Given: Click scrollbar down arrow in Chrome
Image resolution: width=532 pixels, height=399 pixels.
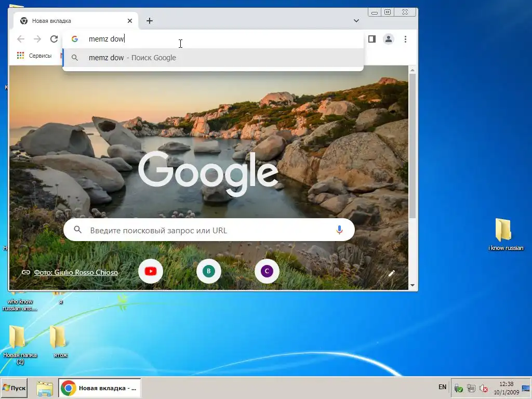Looking at the screenshot, I should pyautogui.click(x=412, y=285).
